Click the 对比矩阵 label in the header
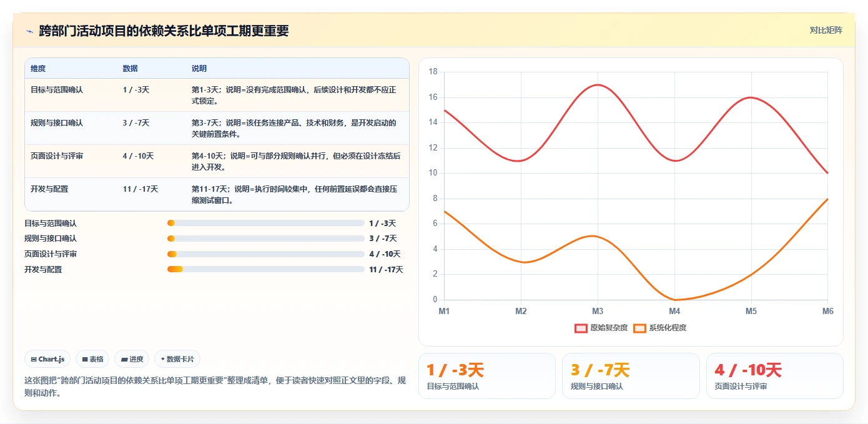Screen dimensions: 868x424 pyautogui.click(x=826, y=30)
